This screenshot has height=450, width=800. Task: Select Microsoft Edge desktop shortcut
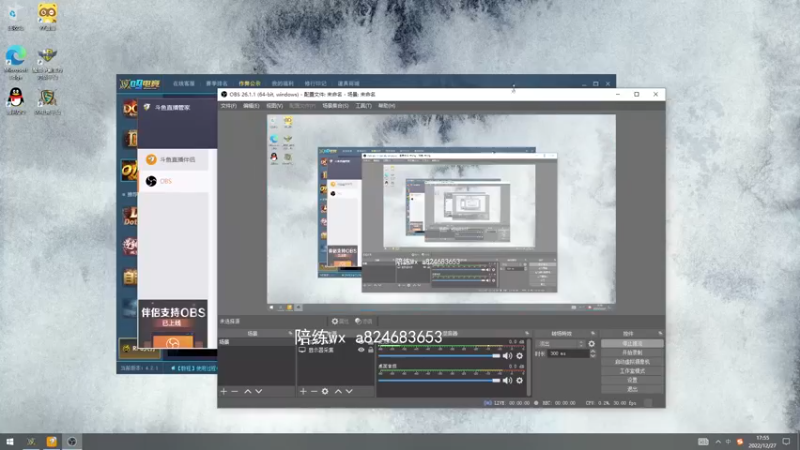pyautogui.click(x=16, y=62)
